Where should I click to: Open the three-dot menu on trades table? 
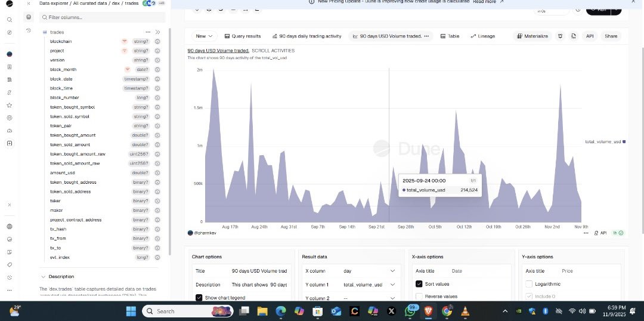(148, 32)
